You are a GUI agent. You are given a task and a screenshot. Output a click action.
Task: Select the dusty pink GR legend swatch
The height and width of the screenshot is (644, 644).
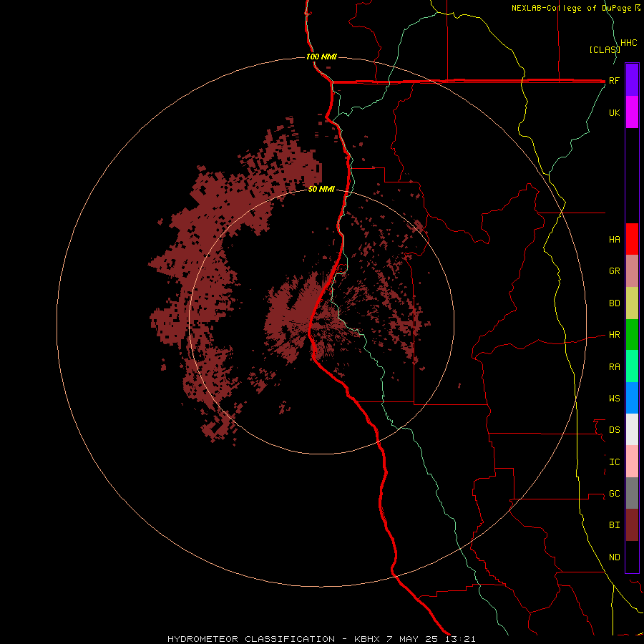point(632,271)
